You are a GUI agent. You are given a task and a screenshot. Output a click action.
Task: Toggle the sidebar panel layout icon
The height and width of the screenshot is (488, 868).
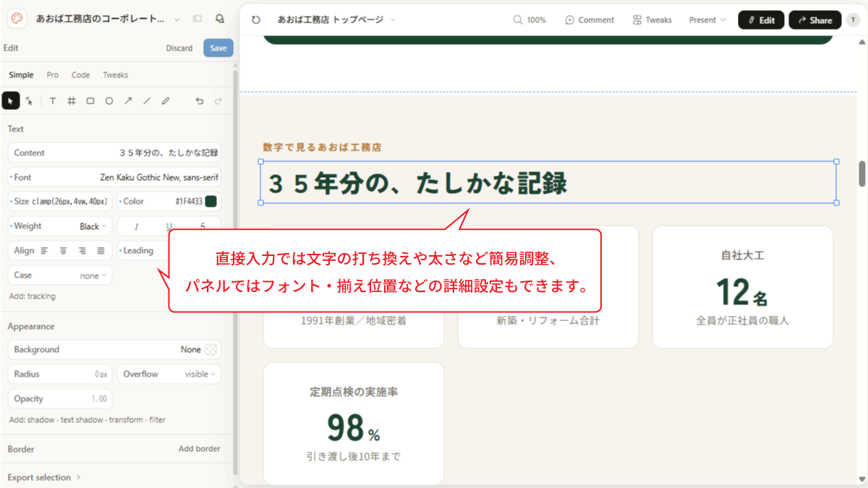pos(197,20)
